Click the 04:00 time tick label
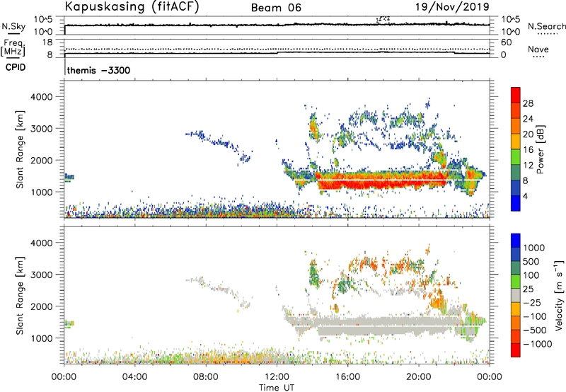566x392 pixels. click(135, 377)
